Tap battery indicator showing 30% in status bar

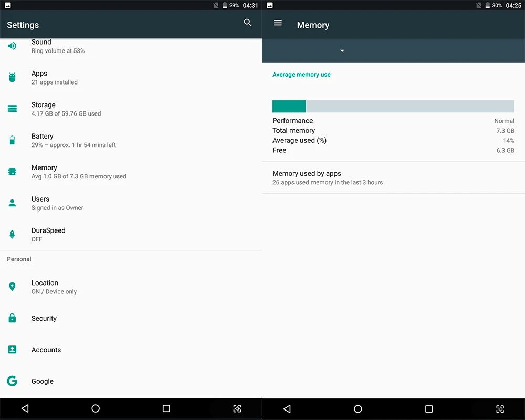pyautogui.click(x=493, y=5)
